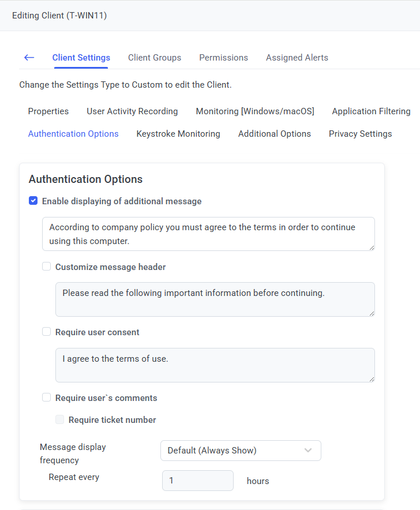Go to the Assigned Alerts tab
The image size is (420, 510).
tap(297, 58)
